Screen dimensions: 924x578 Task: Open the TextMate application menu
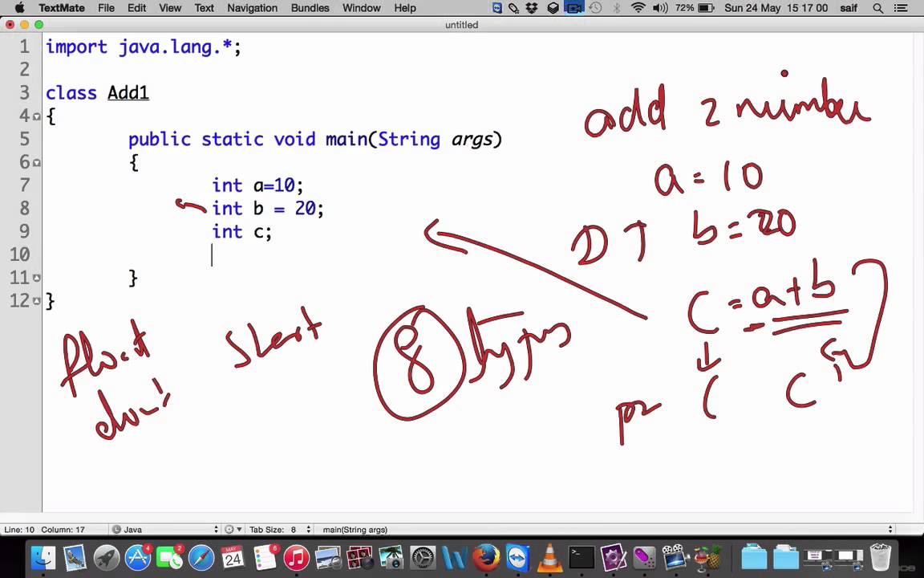pos(61,8)
